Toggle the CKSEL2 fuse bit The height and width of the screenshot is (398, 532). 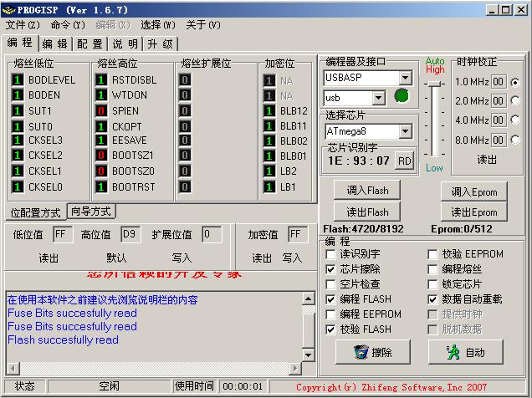(18, 156)
